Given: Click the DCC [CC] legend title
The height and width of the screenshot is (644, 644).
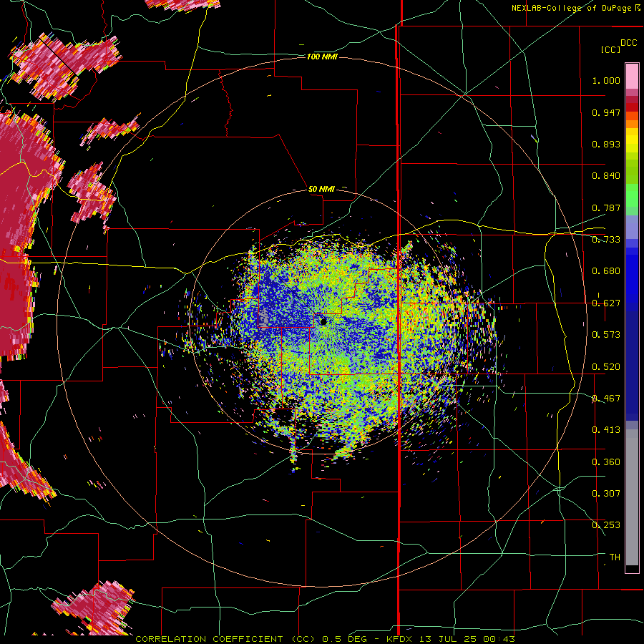Looking at the screenshot, I should click(x=618, y=46).
